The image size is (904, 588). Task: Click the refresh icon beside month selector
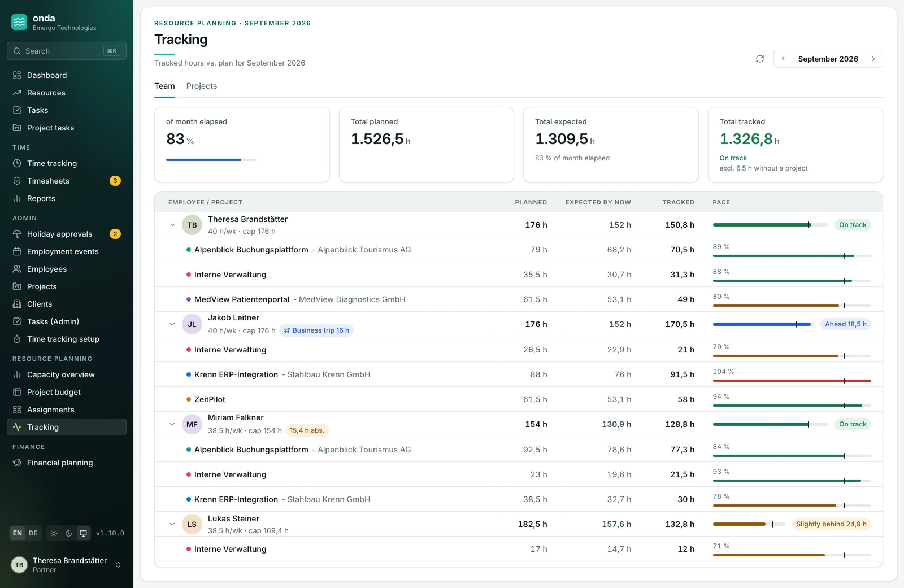(760, 59)
